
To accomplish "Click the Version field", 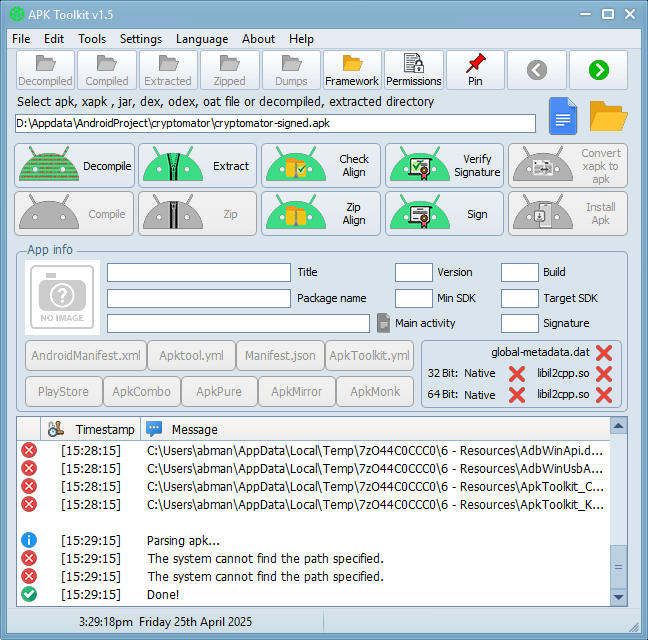I will [x=414, y=273].
